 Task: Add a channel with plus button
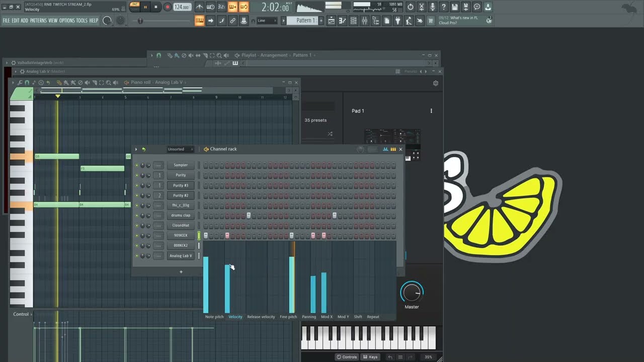pyautogui.click(x=181, y=272)
